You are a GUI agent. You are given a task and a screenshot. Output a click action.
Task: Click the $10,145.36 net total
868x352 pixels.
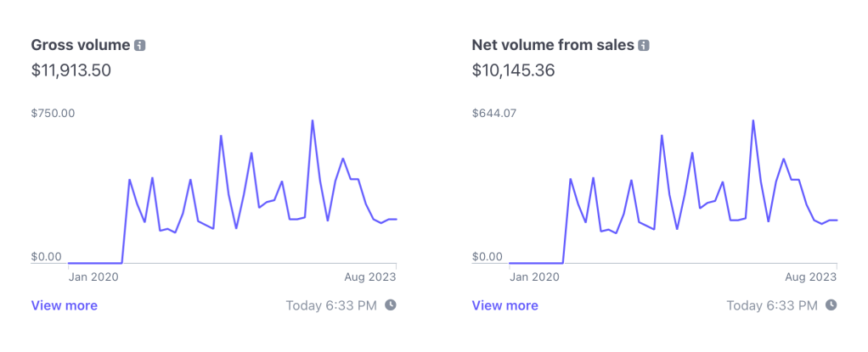pos(513,70)
